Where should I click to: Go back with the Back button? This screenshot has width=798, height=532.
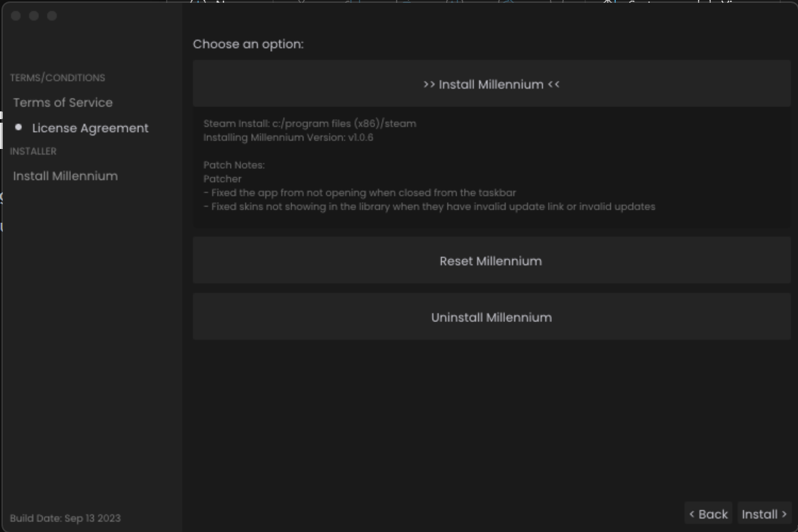click(709, 514)
